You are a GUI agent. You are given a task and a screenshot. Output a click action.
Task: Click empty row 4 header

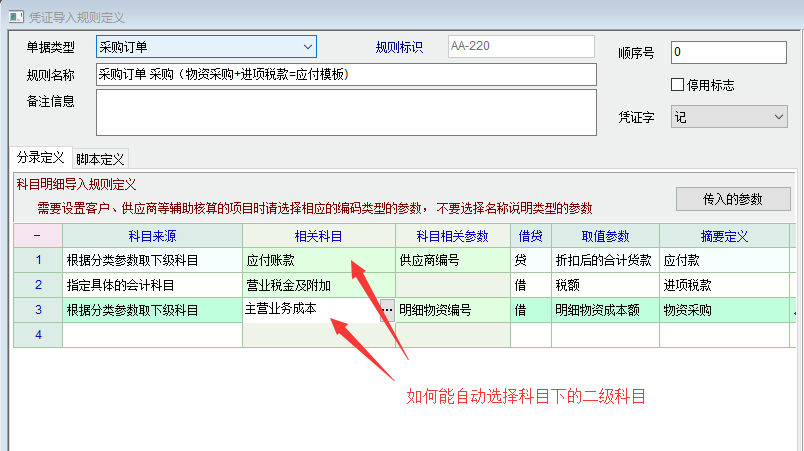pyautogui.click(x=37, y=335)
